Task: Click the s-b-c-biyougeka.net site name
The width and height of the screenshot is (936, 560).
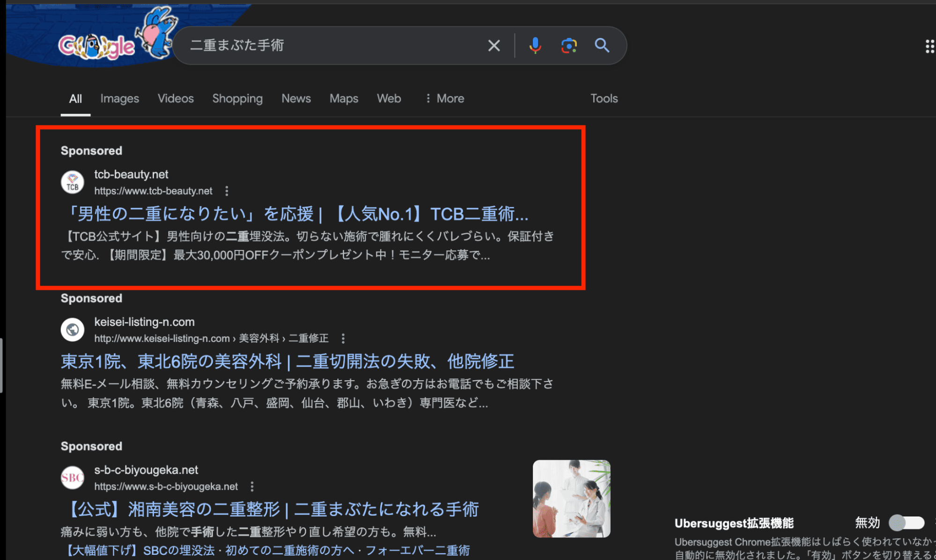Action: point(146,470)
